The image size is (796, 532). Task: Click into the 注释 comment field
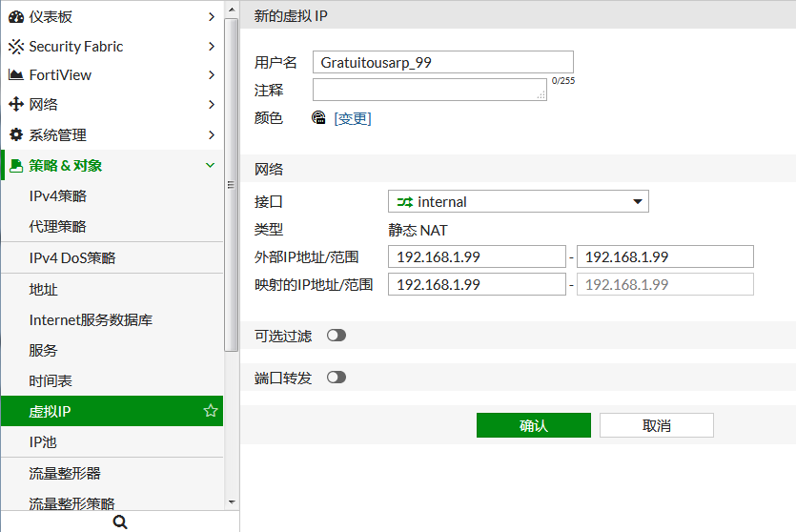429,90
